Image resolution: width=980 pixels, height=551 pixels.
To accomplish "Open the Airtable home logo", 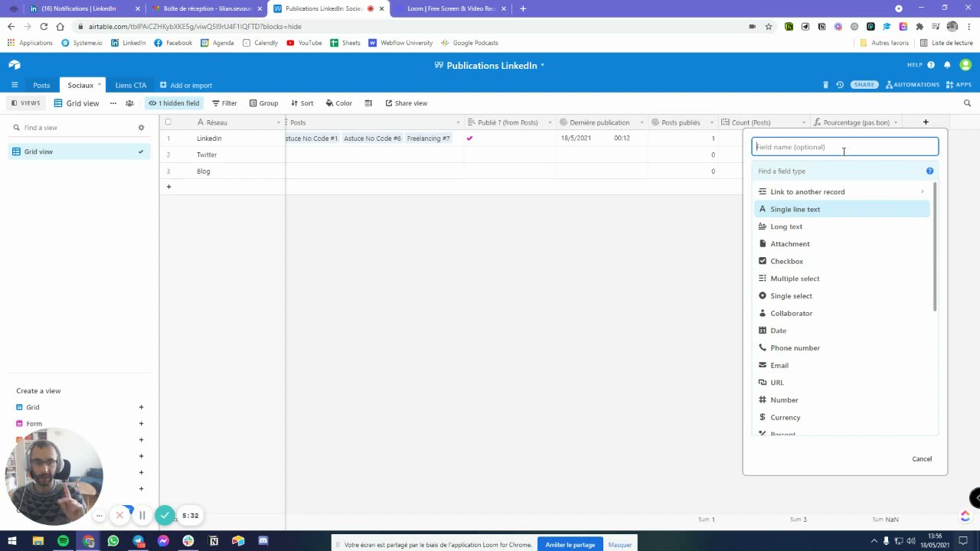I will click(x=15, y=65).
